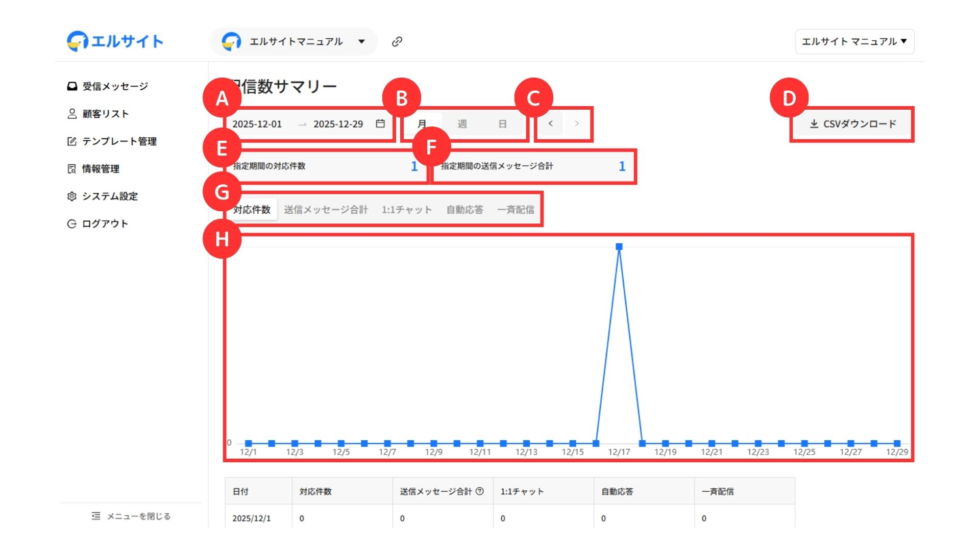Switch period granularity to 週
Image resolution: width=980 pixels, height=551 pixels.
[462, 124]
